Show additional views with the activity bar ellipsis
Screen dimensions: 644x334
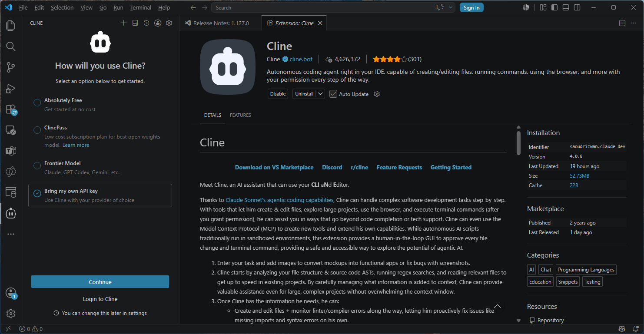click(x=11, y=234)
